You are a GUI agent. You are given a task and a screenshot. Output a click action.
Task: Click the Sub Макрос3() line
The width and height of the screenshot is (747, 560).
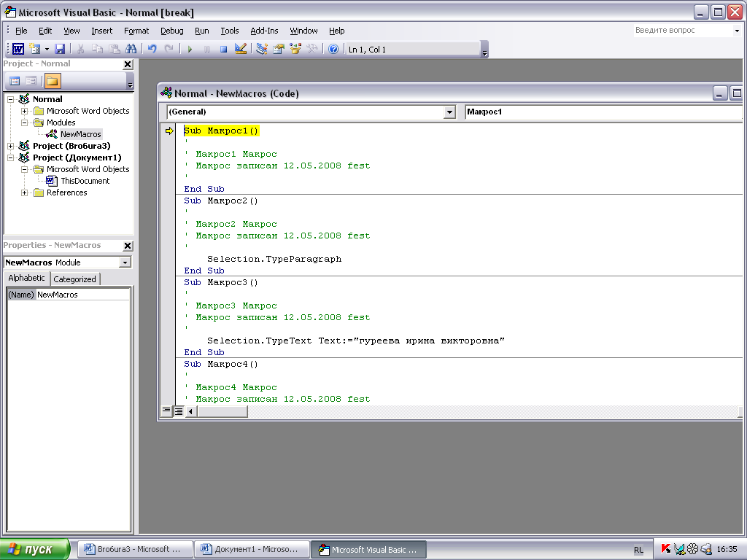pos(221,282)
